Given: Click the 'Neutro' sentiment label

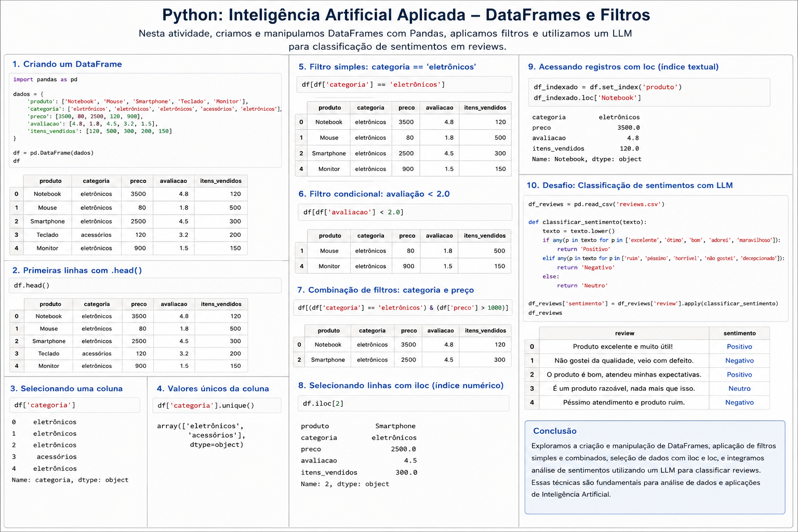Looking at the screenshot, I should pyautogui.click(x=739, y=389).
